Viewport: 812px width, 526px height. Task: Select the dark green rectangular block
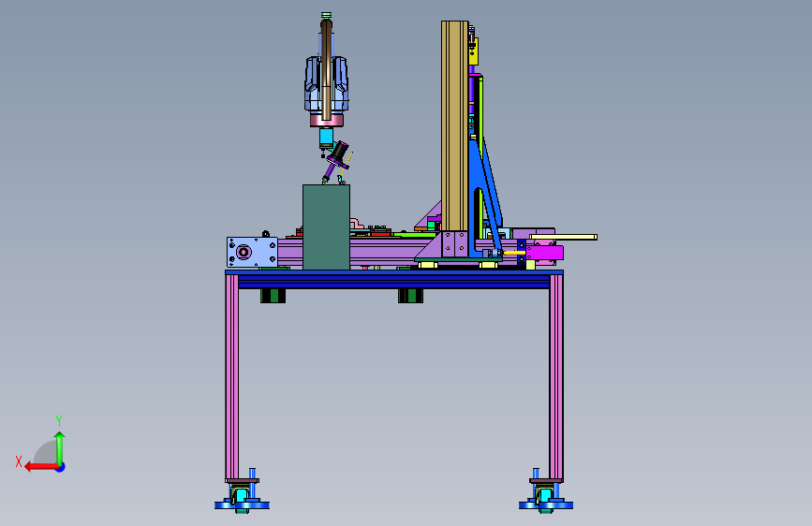point(326,226)
